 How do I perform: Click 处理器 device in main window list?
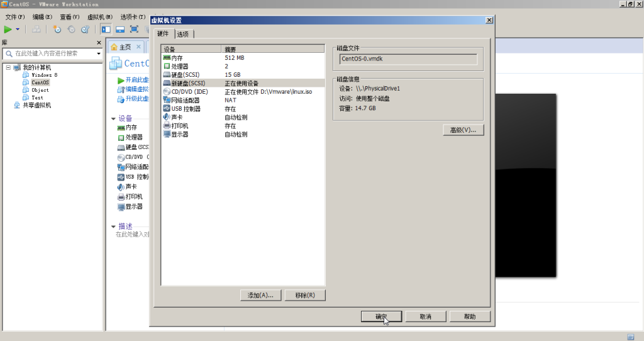click(x=134, y=137)
